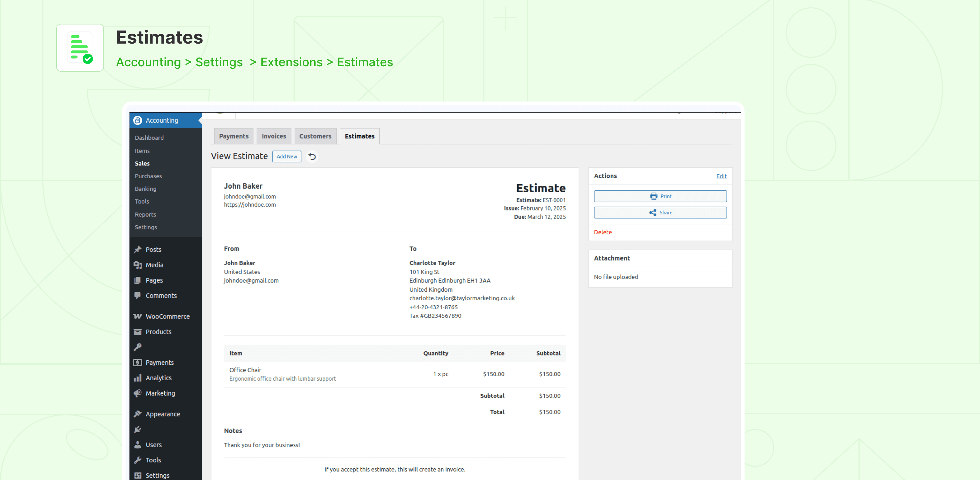Click the WordPress Settings sliders icon at bottom

point(137,476)
